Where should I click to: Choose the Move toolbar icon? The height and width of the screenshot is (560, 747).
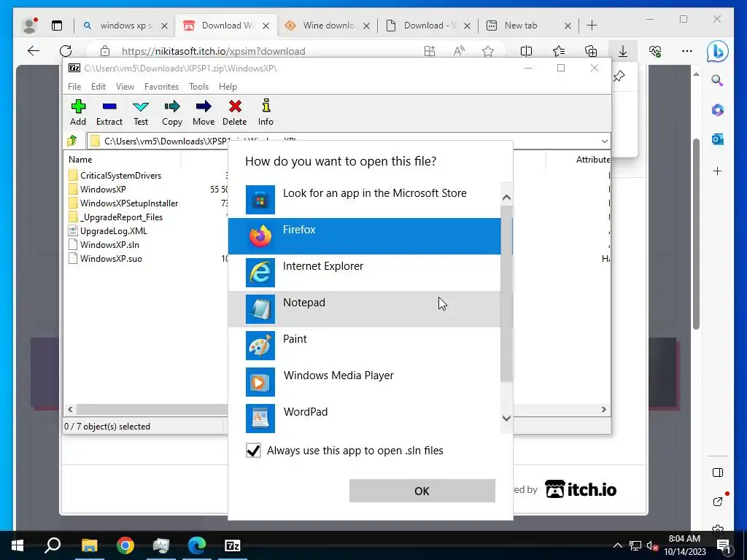[x=204, y=112]
